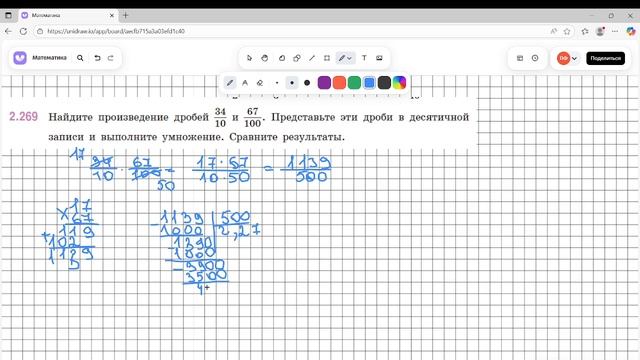Select the sticky note shape tool
This screenshot has width=640, height=360.
click(x=282, y=58)
